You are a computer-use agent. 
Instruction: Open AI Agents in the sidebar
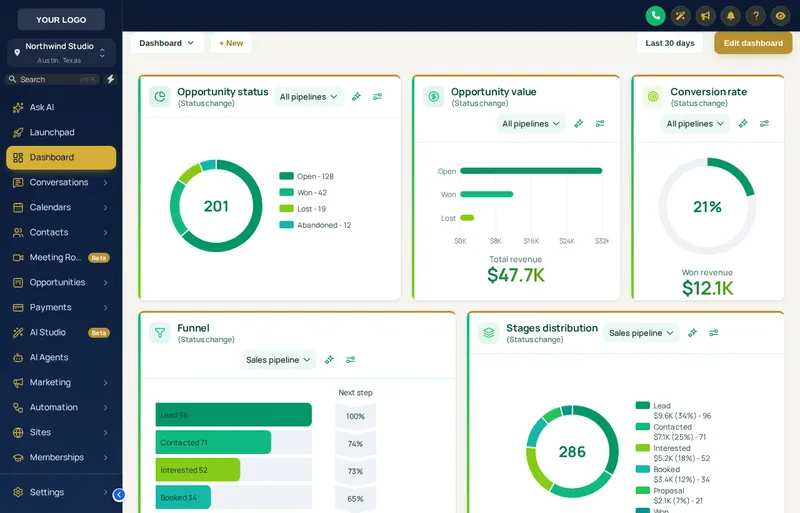point(61,357)
